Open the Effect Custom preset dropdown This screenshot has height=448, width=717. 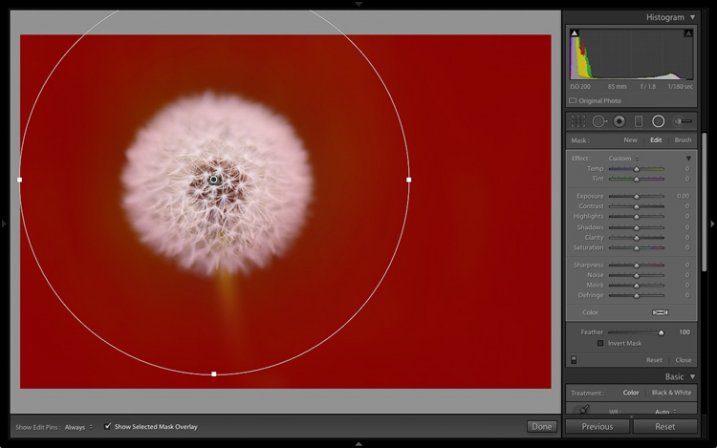tap(624, 158)
